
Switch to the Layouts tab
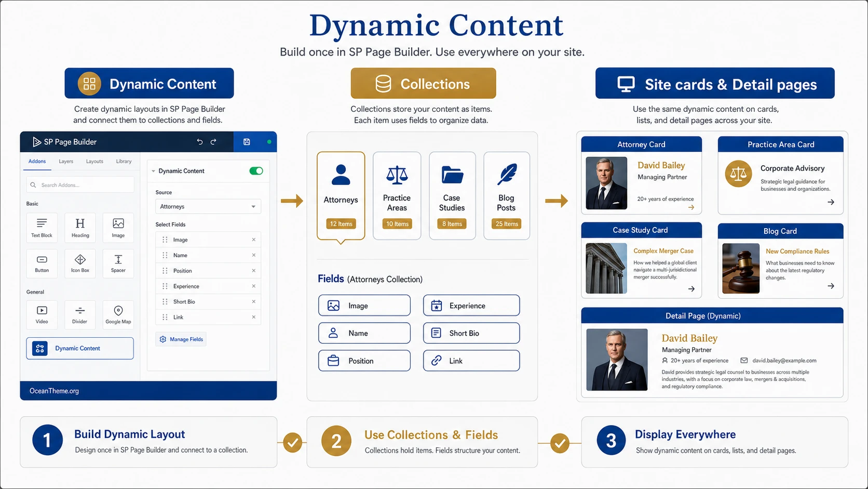coord(94,161)
